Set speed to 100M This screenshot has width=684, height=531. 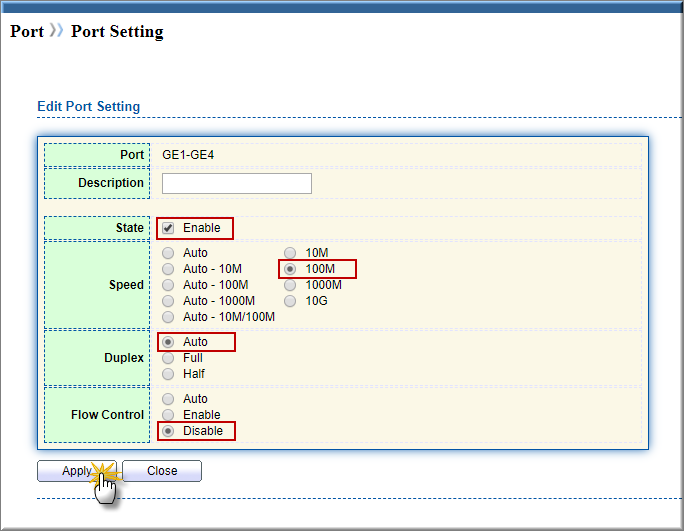click(291, 269)
